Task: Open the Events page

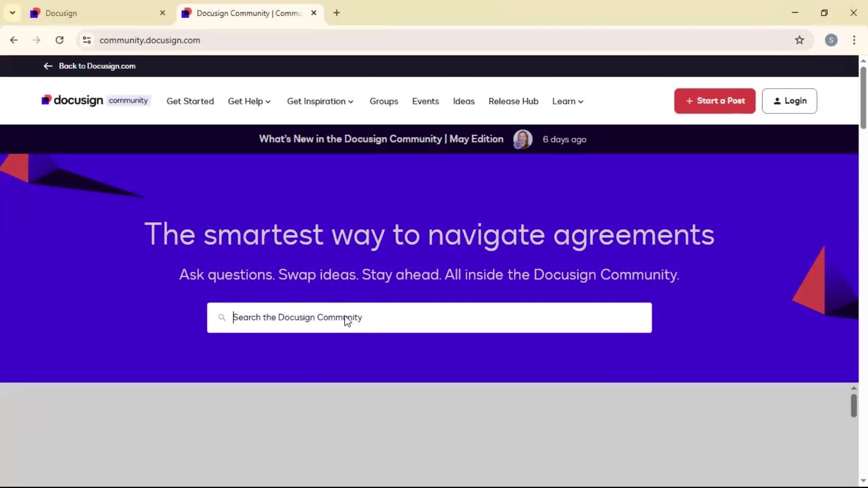Action: (x=425, y=101)
